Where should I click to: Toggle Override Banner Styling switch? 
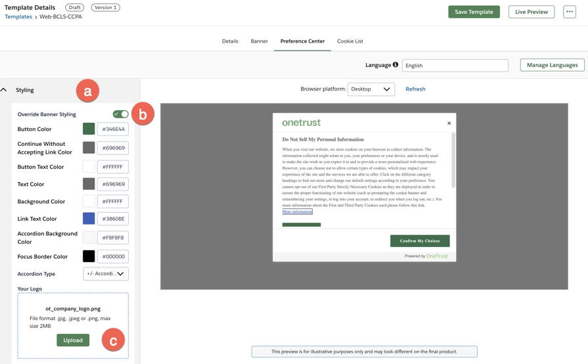(120, 114)
